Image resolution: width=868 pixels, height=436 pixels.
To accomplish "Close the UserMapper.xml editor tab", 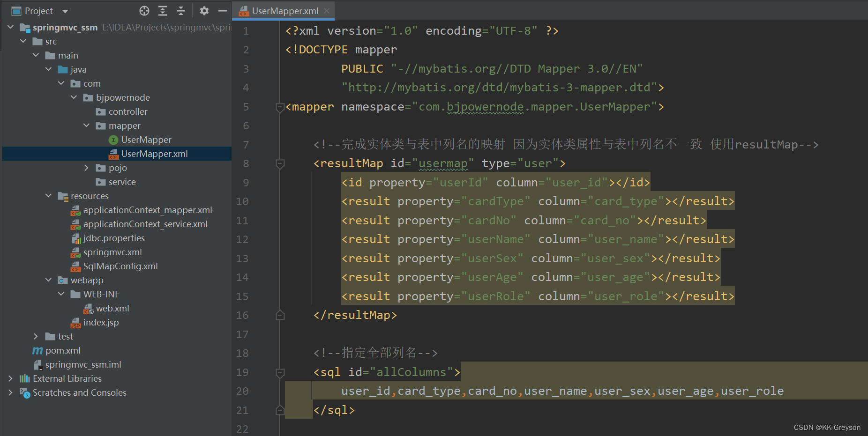I will coord(327,11).
